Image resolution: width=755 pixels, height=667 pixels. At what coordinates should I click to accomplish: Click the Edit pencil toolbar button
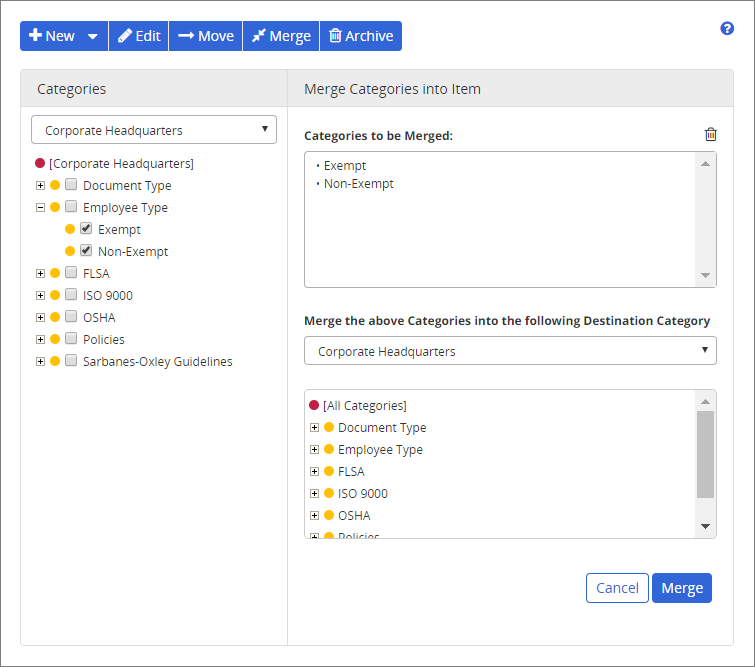(139, 36)
